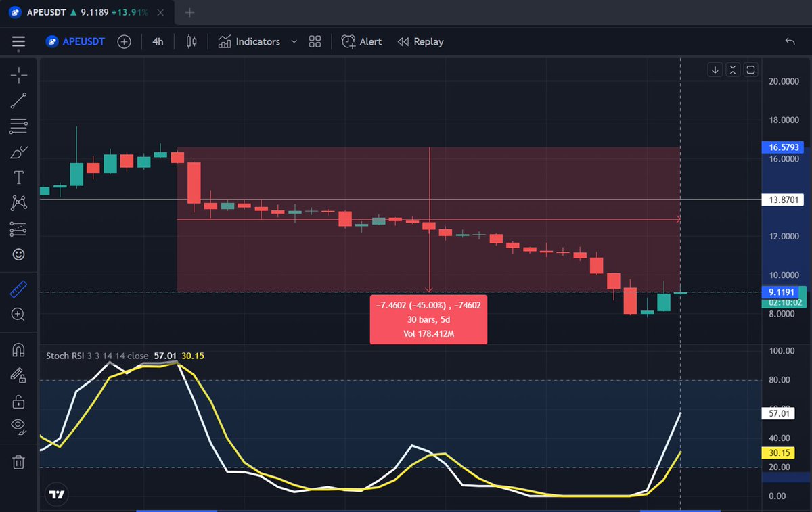Image resolution: width=812 pixels, height=512 pixels.
Task: Toggle lock all drawing tools
Action: point(19,401)
